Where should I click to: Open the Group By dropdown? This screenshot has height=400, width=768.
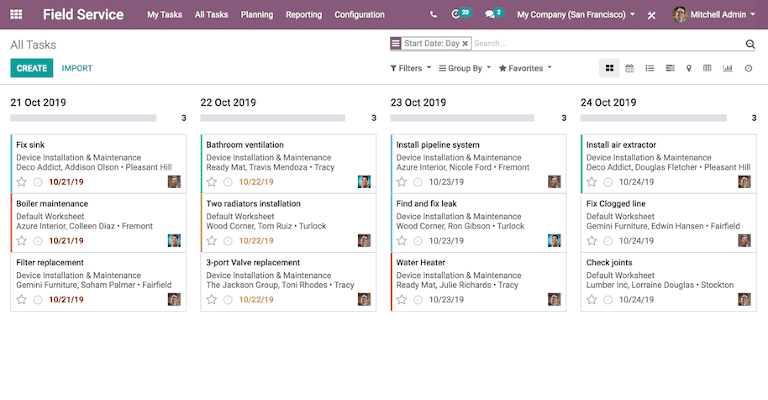tap(464, 69)
